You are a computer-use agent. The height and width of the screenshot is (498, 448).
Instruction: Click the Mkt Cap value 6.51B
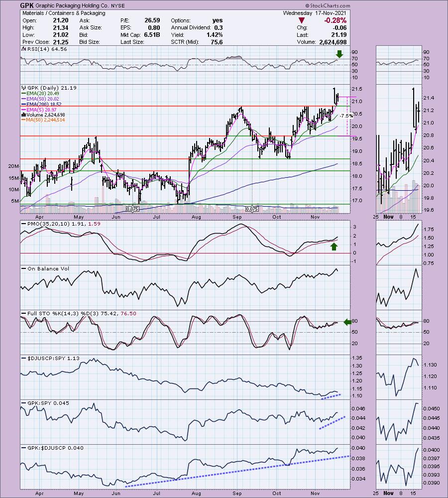coord(151,35)
